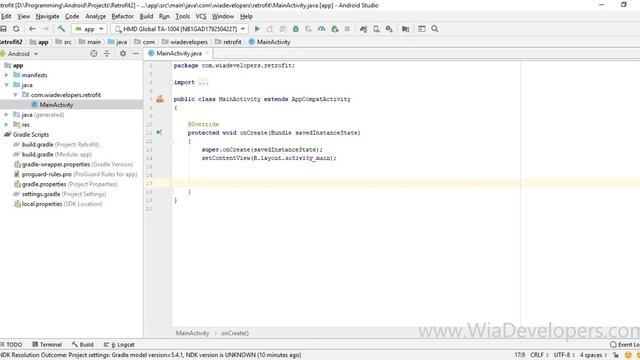Click the override gutter icon beside onCreate
Image resolution: width=640 pixels, height=360 pixels.
click(159, 132)
